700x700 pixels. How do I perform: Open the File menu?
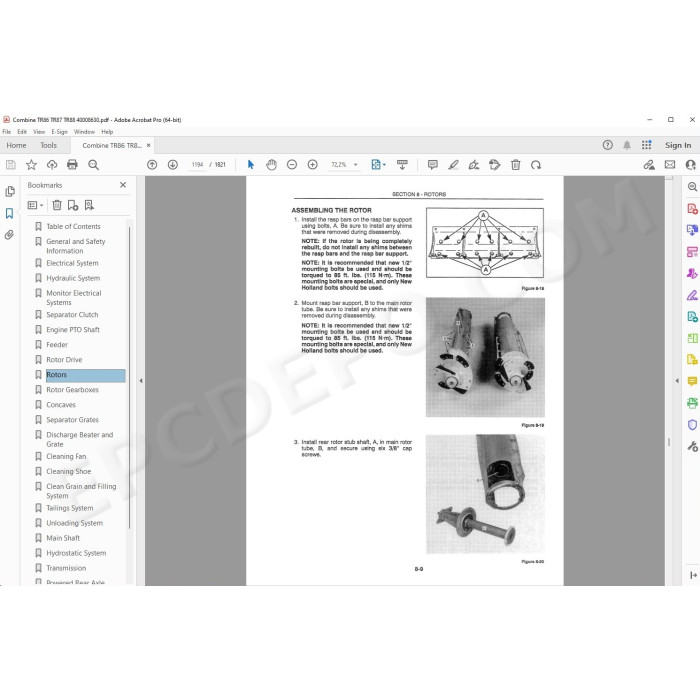coord(7,132)
